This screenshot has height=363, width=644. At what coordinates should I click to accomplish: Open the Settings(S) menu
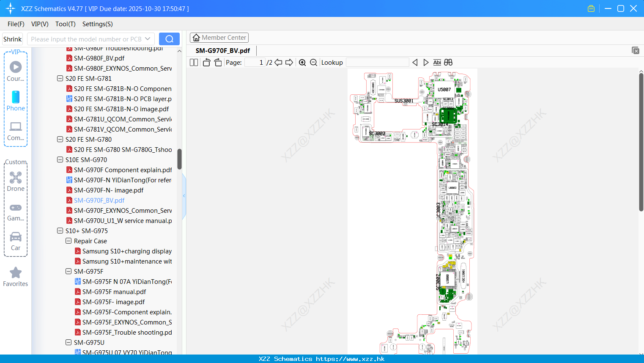tap(98, 24)
